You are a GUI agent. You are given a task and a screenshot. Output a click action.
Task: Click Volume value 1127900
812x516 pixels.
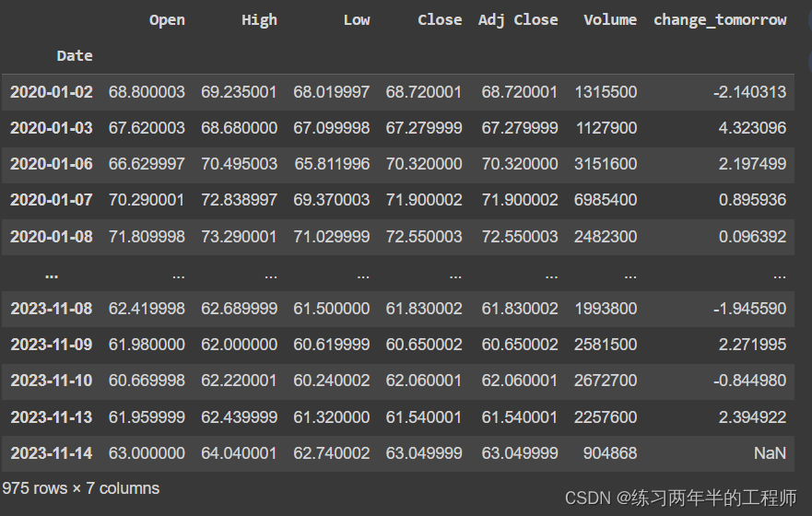point(606,128)
